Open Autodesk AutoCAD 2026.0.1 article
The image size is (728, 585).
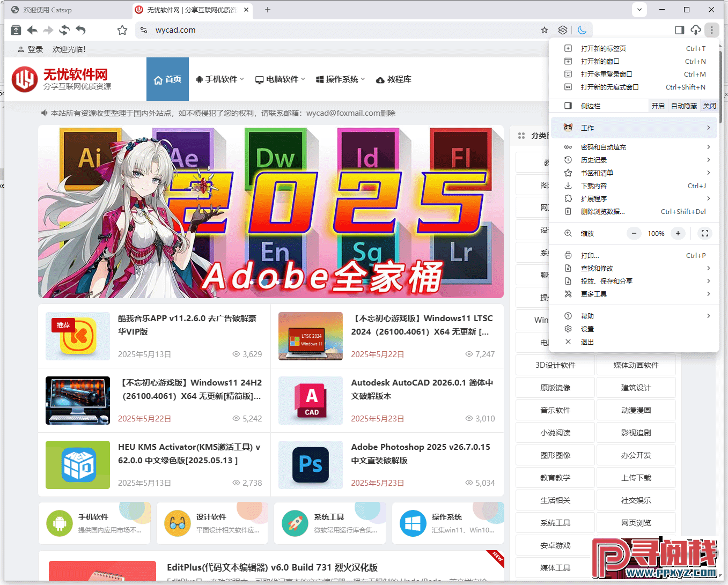pos(422,389)
